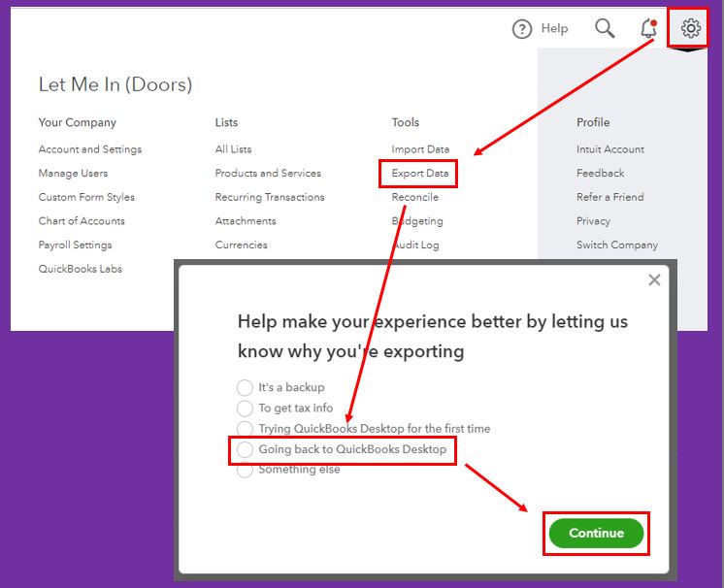
Task: Select the "Something else" radio option
Action: click(245, 470)
